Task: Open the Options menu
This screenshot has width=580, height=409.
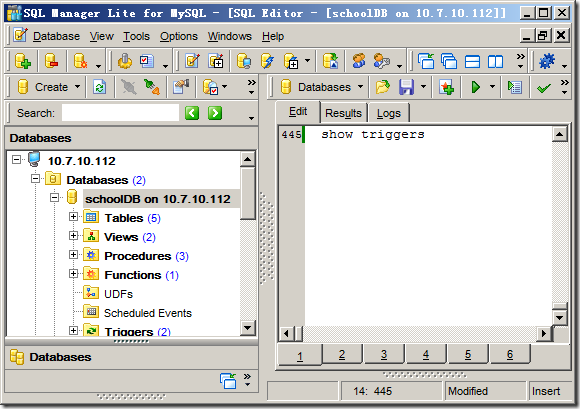Action: pyautogui.click(x=179, y=36)
